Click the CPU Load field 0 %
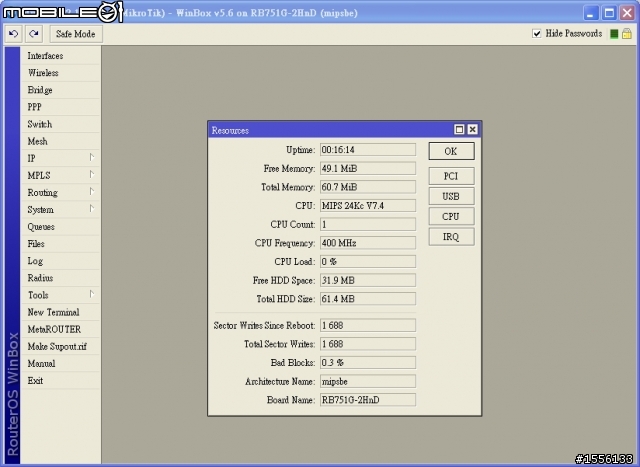This screenshot has height=467, width=640. click(x=368, y=262)
